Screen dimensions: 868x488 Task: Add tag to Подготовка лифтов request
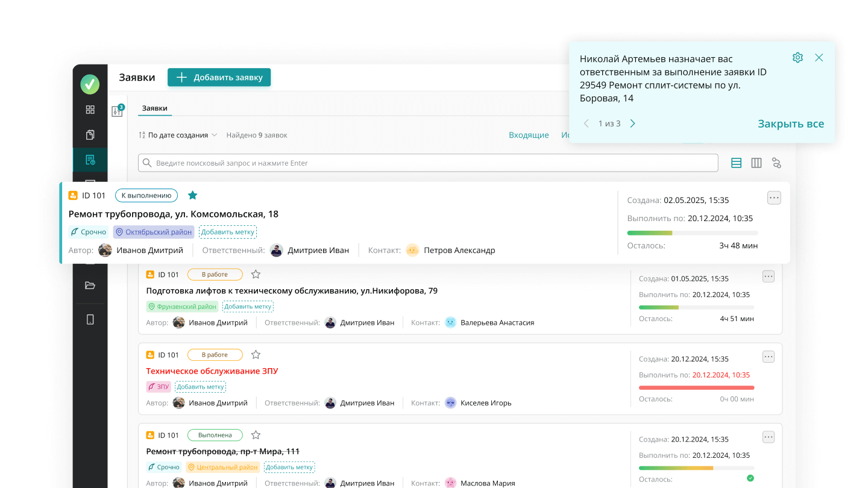(x=248, y=307)
